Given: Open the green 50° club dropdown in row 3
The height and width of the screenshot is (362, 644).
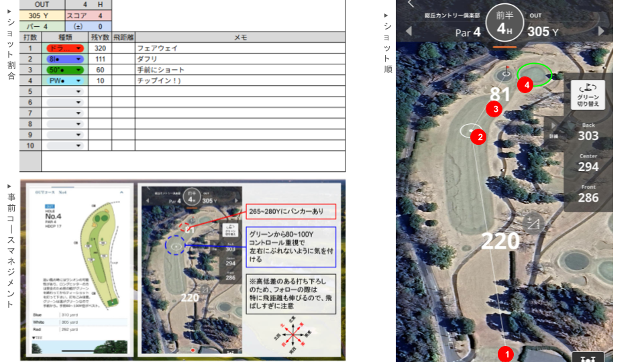Looking at the screenshot, I should pyautogui.click(x=78, y=70).
